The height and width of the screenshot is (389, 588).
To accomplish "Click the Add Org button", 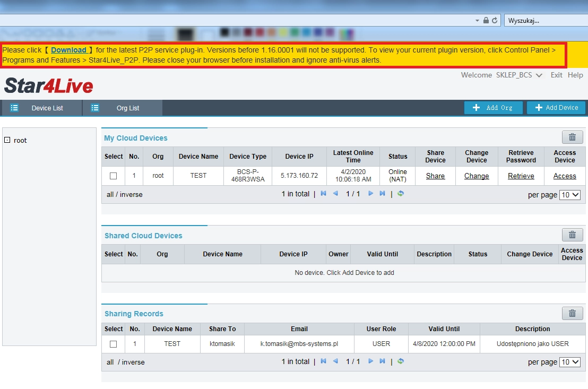I will tap(493, 108).
